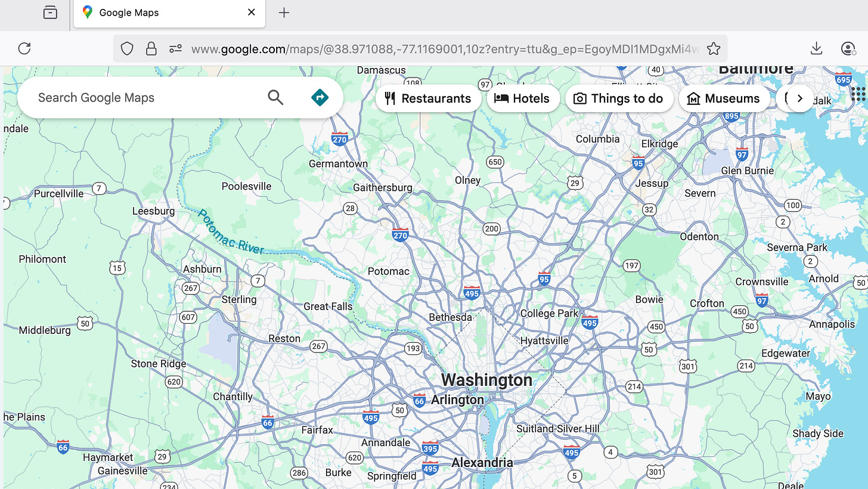This screenshot has width=868, height=489.
Task: Click the Purcellville map label
Action: pos(59,193)
